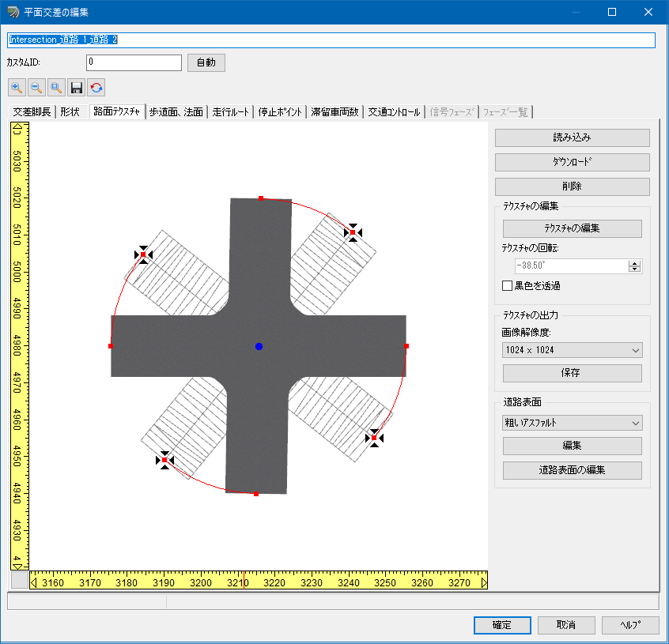669x644 pixels.
Task: Click the zoom out magnifier icon
Action: 36,88
